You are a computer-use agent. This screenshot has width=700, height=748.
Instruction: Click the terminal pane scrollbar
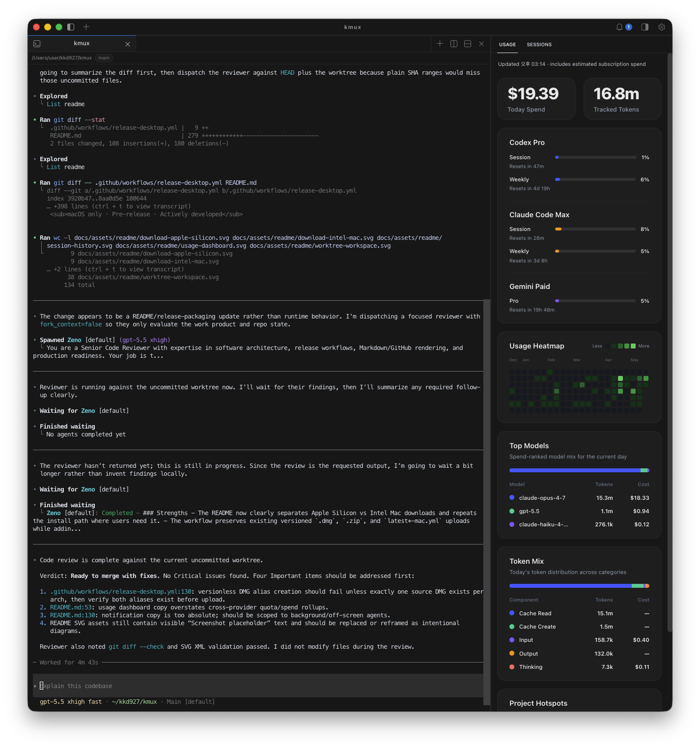coord(487,502)
